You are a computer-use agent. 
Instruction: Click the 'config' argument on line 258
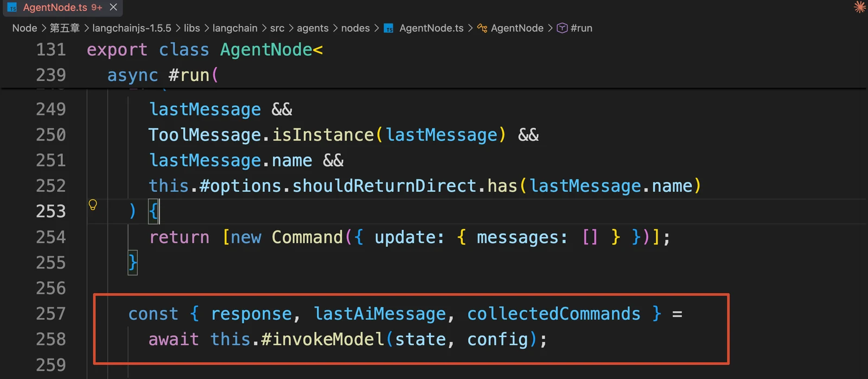click(497, 339)
